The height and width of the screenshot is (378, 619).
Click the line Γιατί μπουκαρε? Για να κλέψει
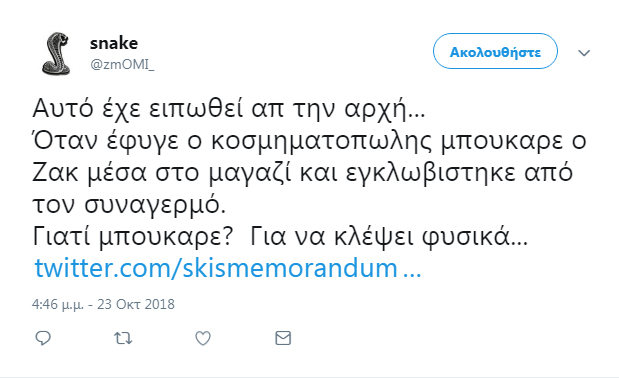pos(280,238)
